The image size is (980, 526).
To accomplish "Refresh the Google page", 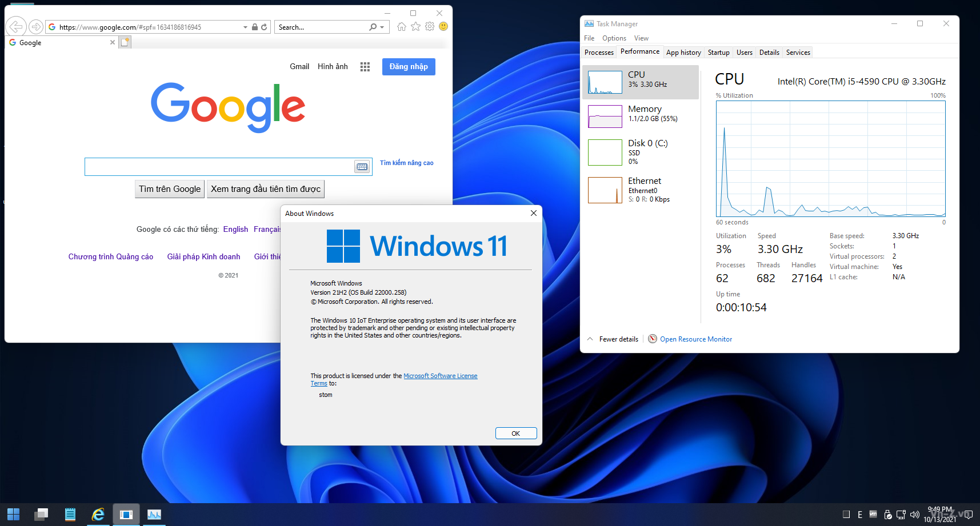I will [264, 27].
